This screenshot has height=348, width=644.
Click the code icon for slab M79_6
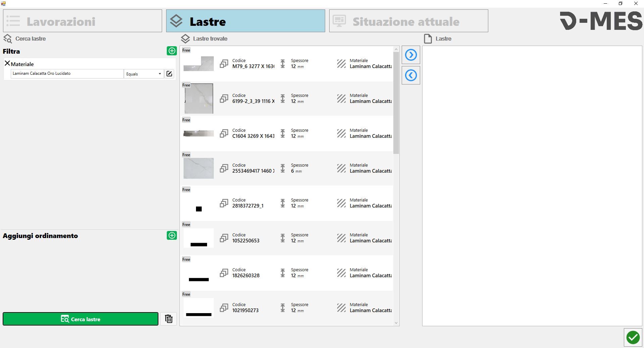click(x=224, y=64)
